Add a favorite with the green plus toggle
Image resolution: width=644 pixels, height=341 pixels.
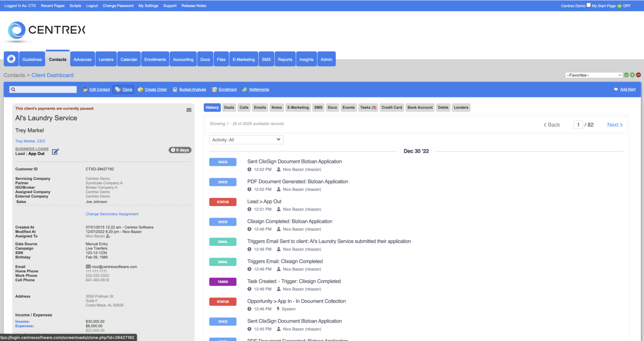[632, 75]
